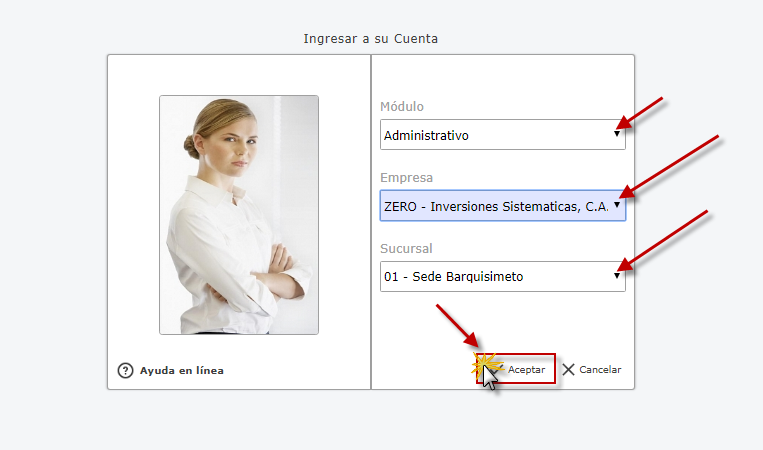Click the Ingresar a su Cuenta title
The width and height of the screenshot is (763, 450).
[x=371, y=39]
